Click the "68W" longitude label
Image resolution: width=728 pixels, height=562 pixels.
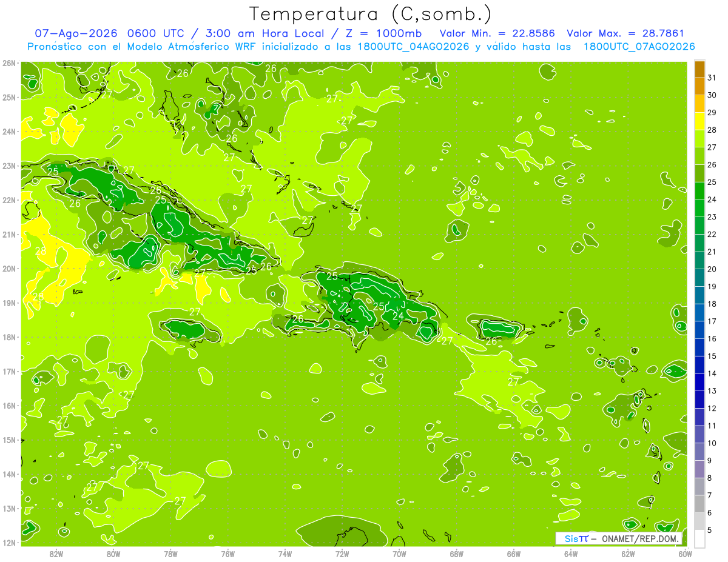tap(457, 554)
